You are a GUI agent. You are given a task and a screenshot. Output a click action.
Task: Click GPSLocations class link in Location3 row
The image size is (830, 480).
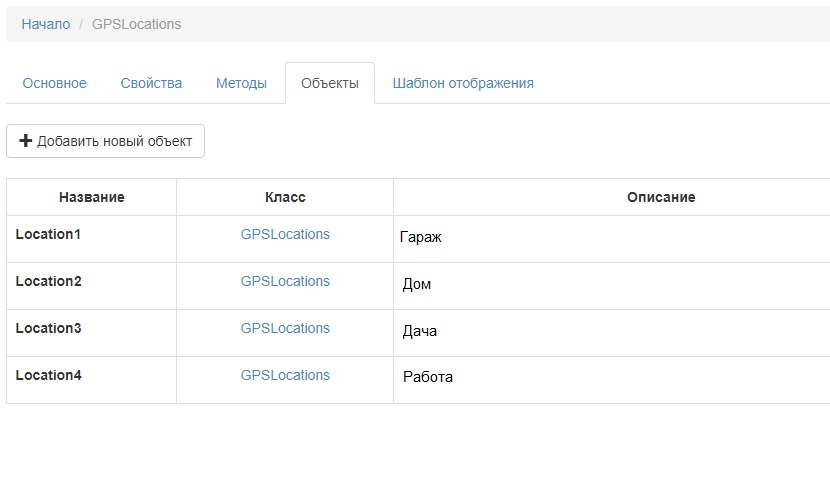(x=285, y=328)
